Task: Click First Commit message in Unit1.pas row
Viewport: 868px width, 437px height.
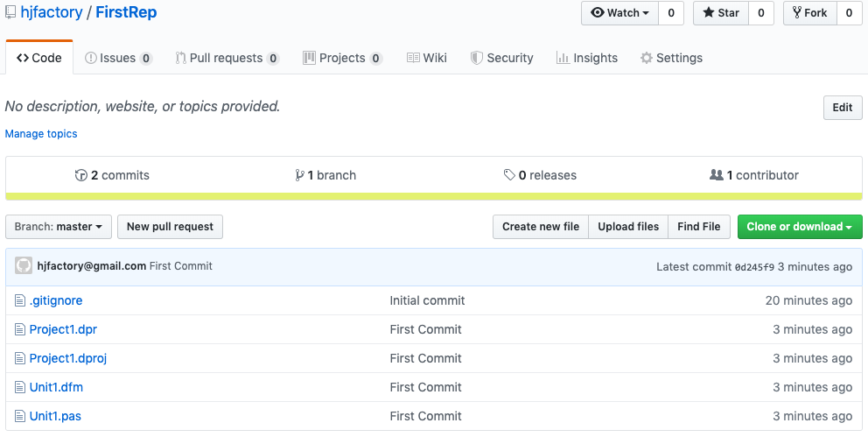Action: pyautogui.click(x=426, y=416)
